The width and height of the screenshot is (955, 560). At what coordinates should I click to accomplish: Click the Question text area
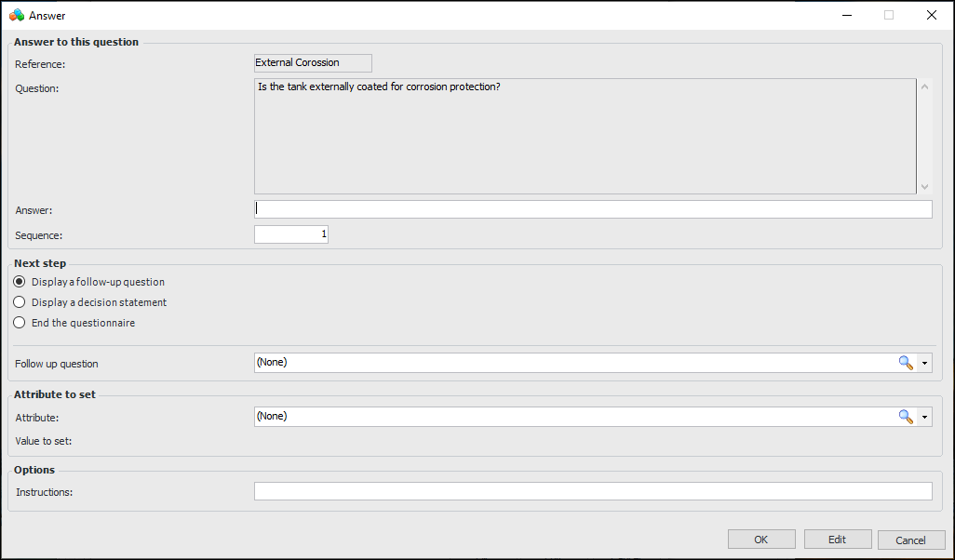pos(585,136)
